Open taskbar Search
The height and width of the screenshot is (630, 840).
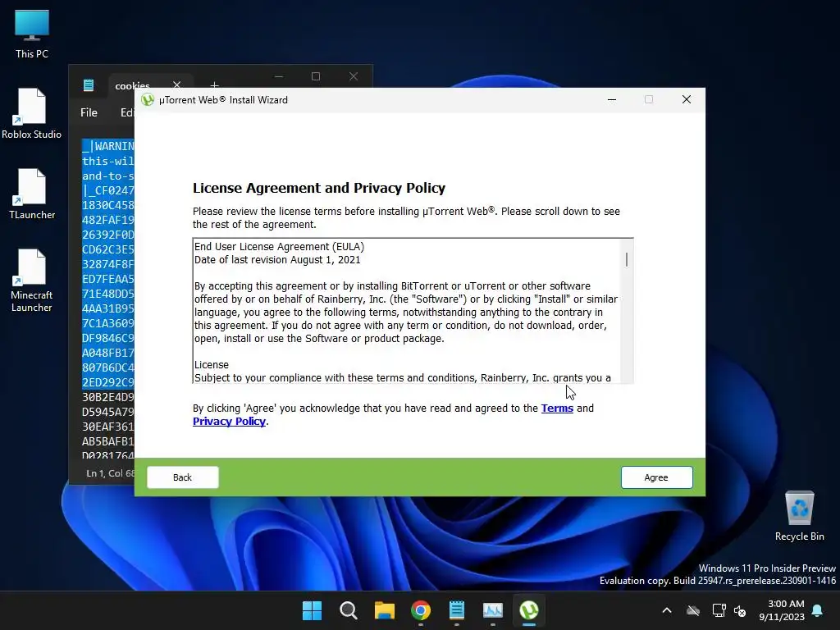pos(348,610)
